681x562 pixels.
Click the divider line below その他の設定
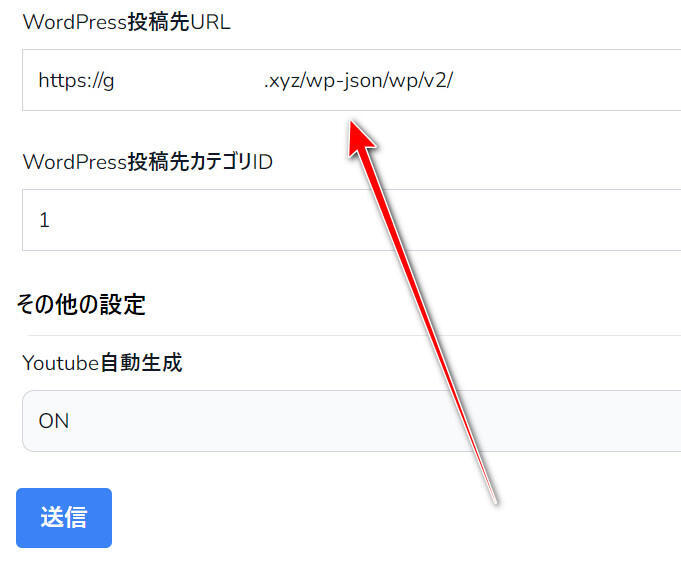[x=353, y=335]
